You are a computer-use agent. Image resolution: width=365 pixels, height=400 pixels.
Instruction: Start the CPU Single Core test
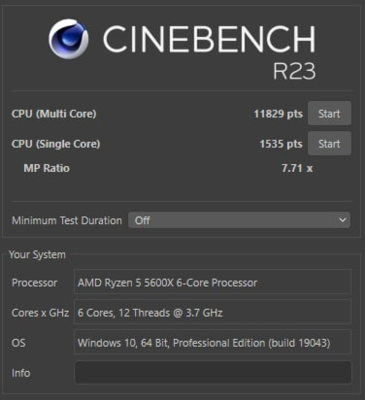[x=329, y=143]
